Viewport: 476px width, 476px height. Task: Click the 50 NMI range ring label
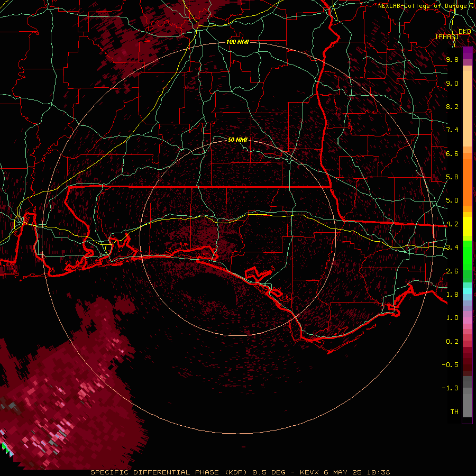point(237,140)
